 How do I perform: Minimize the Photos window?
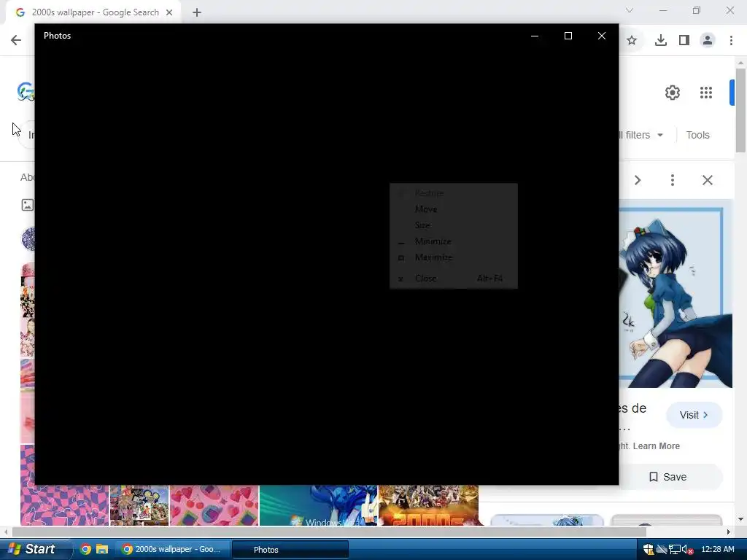tap(535, 36)
